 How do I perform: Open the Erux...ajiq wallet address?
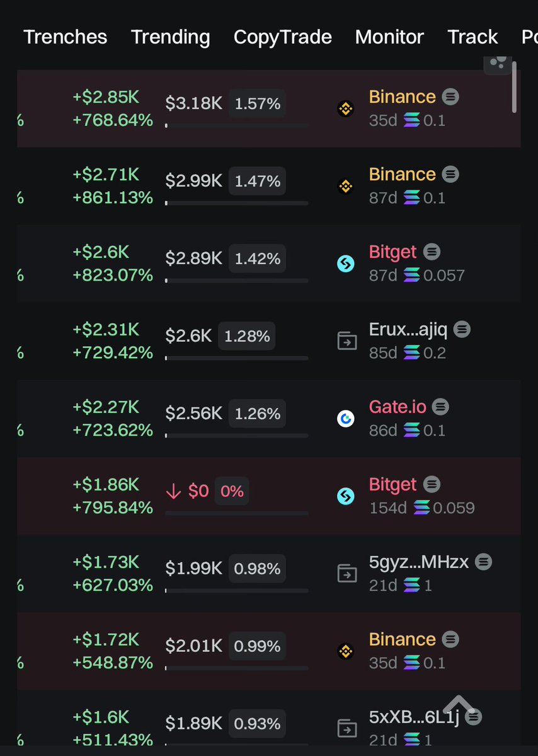click(x=408, y=329)
